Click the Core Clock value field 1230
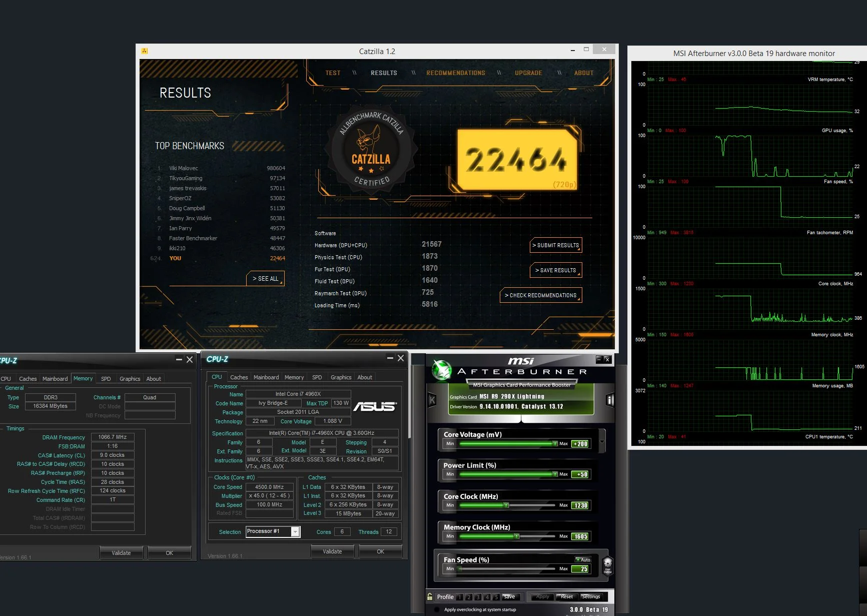 coord(581,505)
